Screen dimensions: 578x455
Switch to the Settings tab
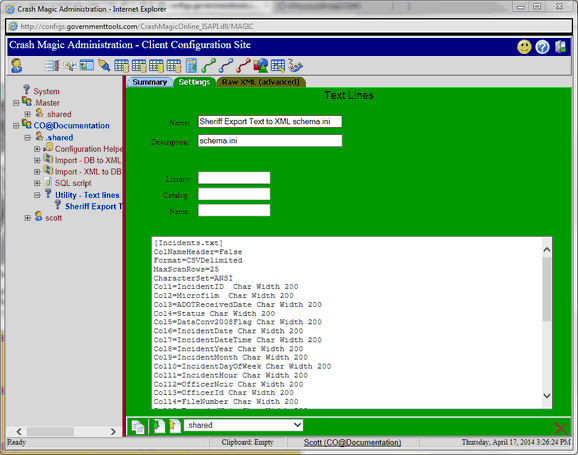(x=194, y=82)
